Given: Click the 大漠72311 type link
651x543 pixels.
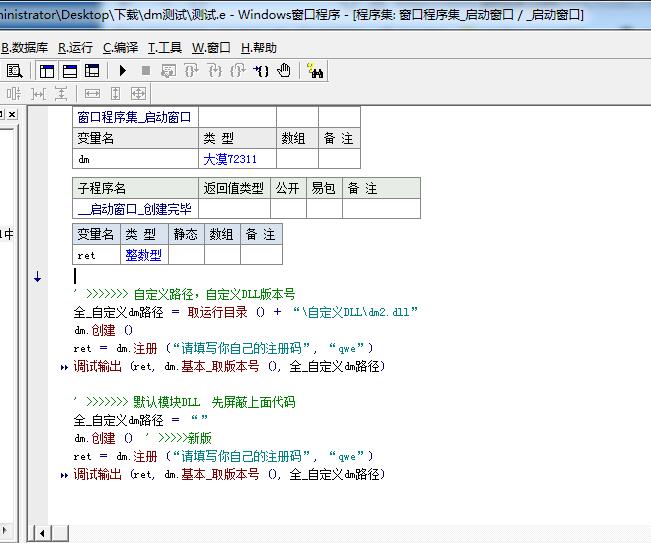Looking at the screenshot, I should pos(230,159).
